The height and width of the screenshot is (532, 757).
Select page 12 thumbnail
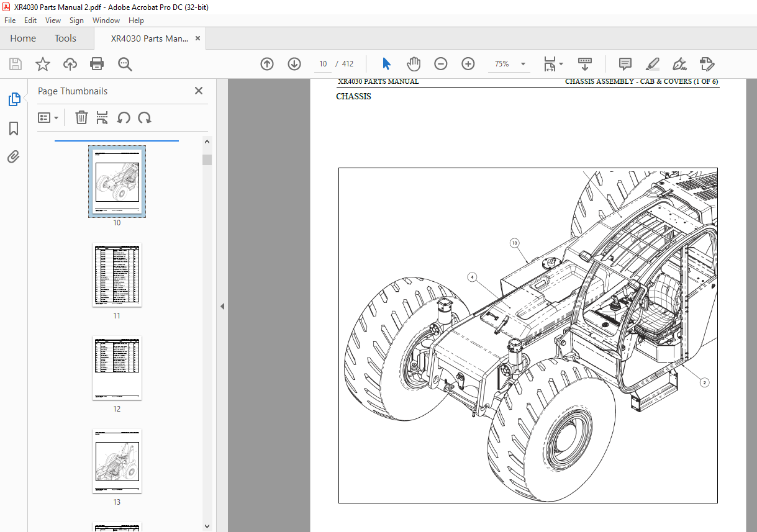click(x=117, y=367)
